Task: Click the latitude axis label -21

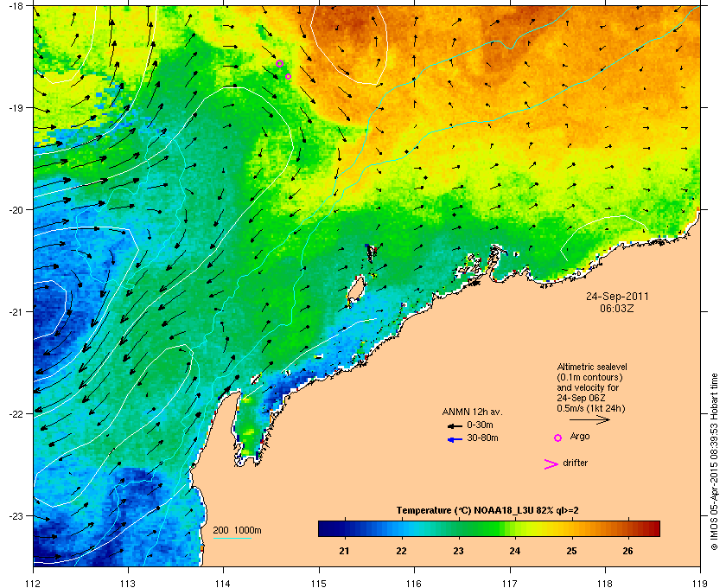Action: tap(16, 312)
